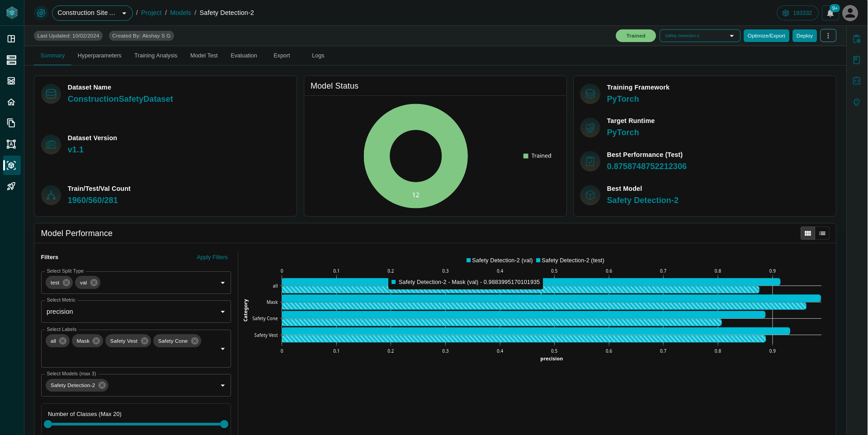This screenshot has width=868, height=435.
Task: Remove the 'Safety Detection-2' model chip
Action: pos(102,385)
